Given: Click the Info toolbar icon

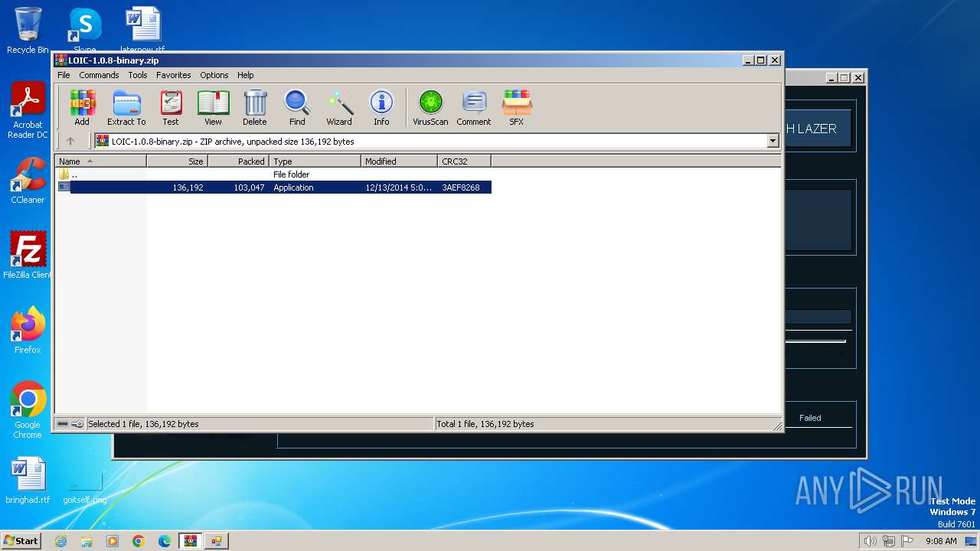Looking at the screenshot, I should pos(381,108).
